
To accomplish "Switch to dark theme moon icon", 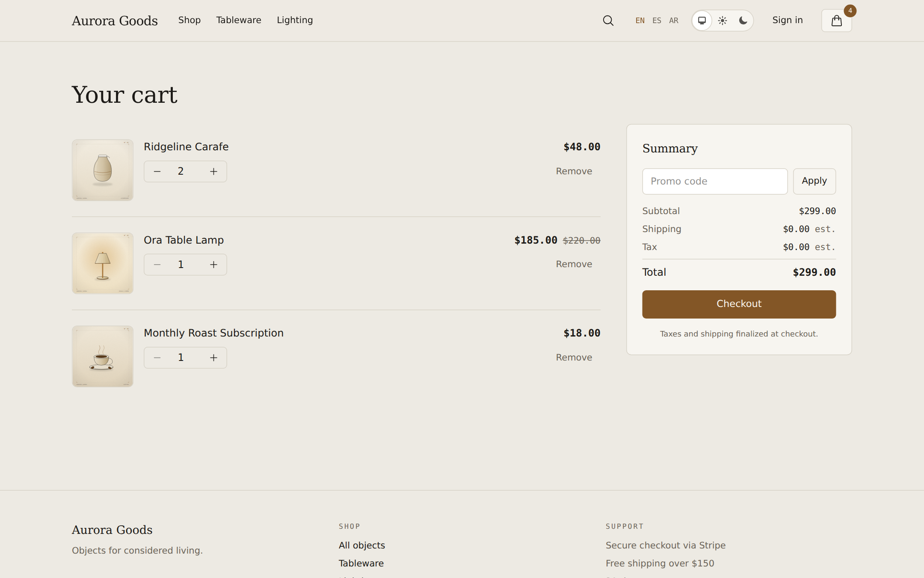I will [743, 21].
